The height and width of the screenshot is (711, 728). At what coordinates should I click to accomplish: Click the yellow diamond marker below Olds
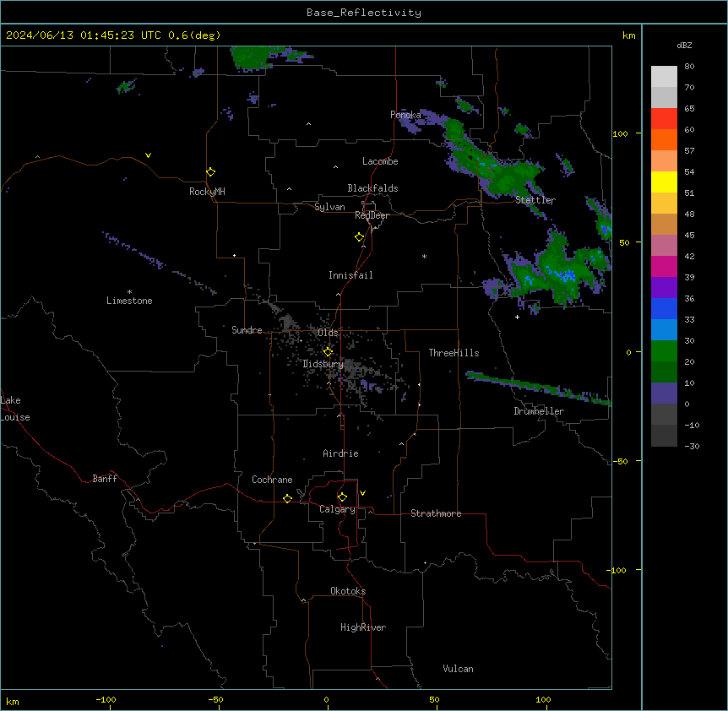328,351
